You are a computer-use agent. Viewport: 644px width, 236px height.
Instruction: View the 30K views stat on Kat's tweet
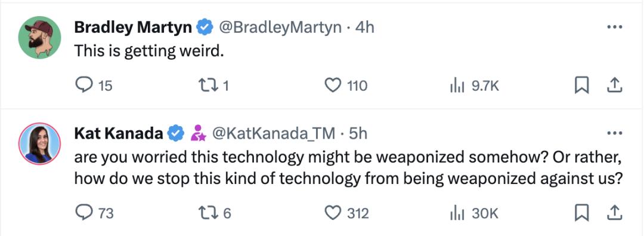point(473,213)
